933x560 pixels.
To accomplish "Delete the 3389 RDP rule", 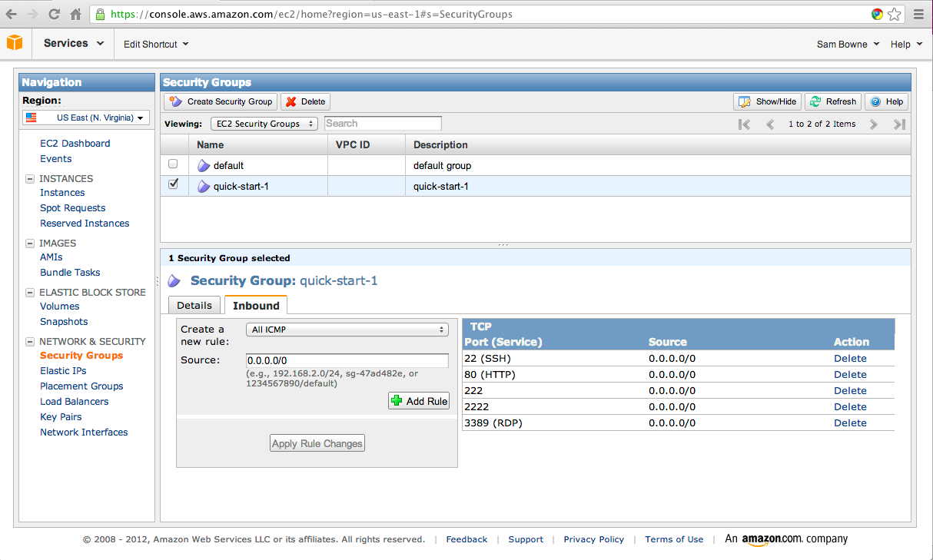I will point(850,423).
